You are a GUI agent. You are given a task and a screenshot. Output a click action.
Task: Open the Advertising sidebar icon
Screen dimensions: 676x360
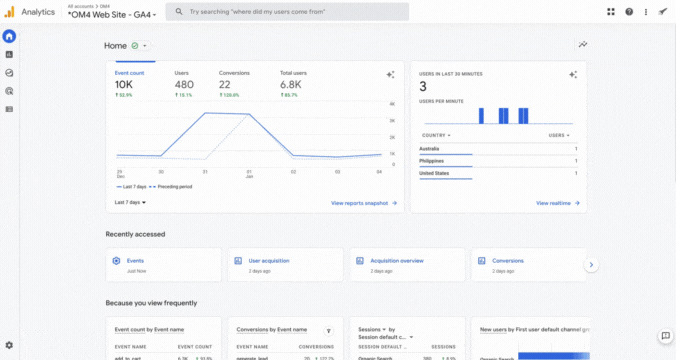click(x=9, y=91)
